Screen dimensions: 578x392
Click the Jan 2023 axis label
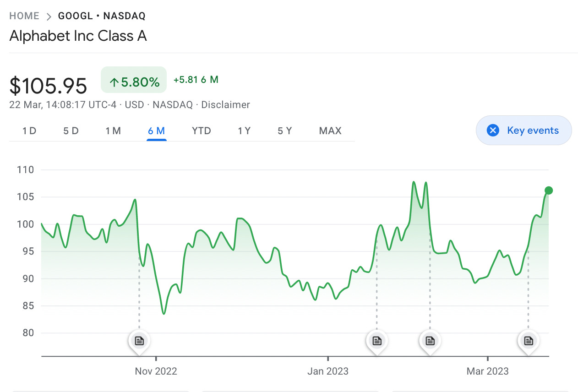328,371
